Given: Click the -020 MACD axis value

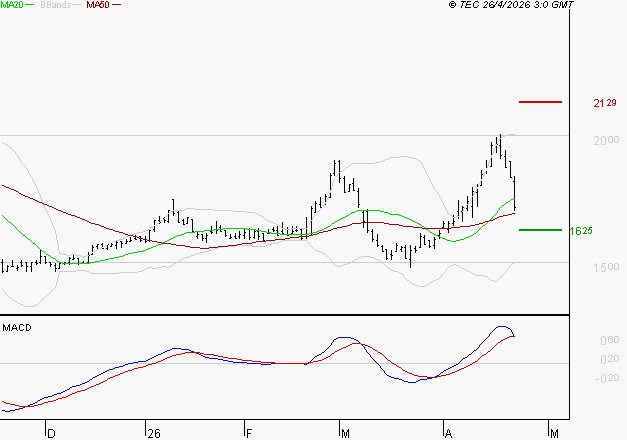Looking at the screenshot, I should pyautogui.click(x=607, y=378).
